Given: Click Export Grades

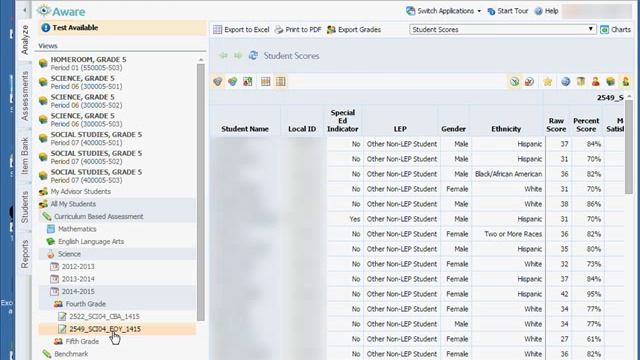Looking at the screenshot, I should pyautogui.click(x=354, y=29).
